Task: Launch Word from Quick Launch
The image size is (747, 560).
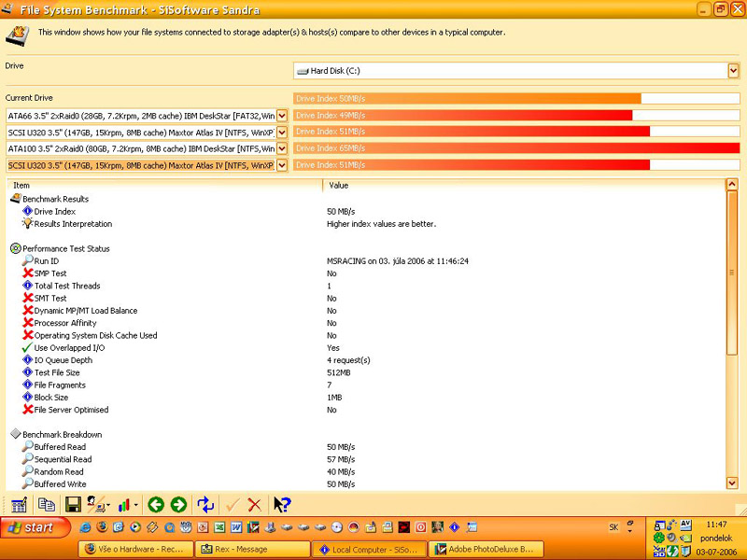Action: pos(236,527)
